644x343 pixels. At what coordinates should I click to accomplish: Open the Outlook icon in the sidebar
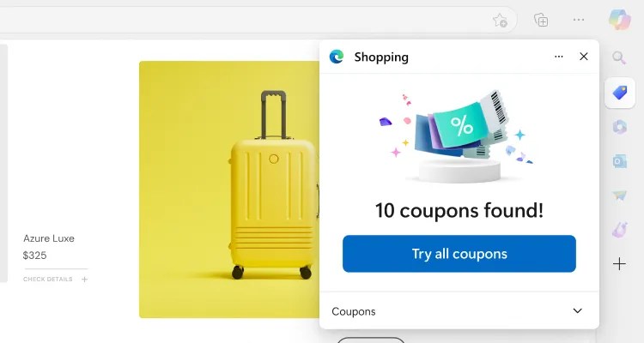tap(619, 161)
